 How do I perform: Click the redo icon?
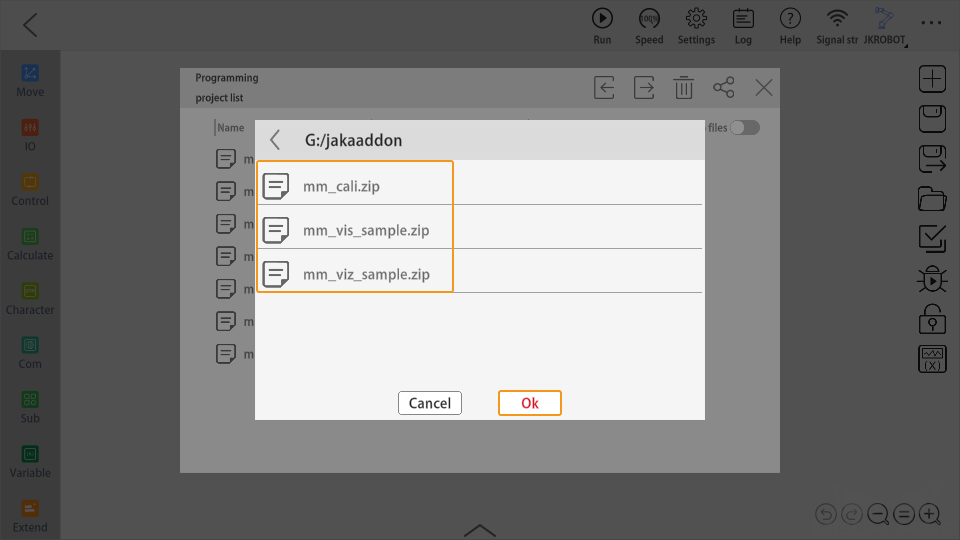tap(852, 514)
